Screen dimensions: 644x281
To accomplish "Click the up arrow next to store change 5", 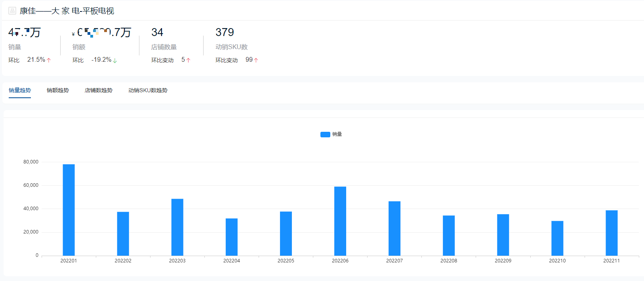I will point(189,60).
